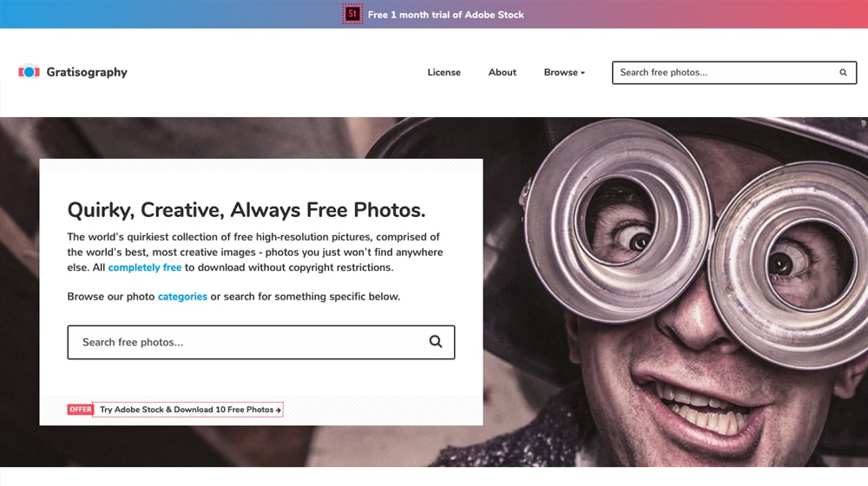This screenshot has height=486, width=868.
Task: Click the Gratisography site name text
Action: pyautogui.click(x=87, y=73)
